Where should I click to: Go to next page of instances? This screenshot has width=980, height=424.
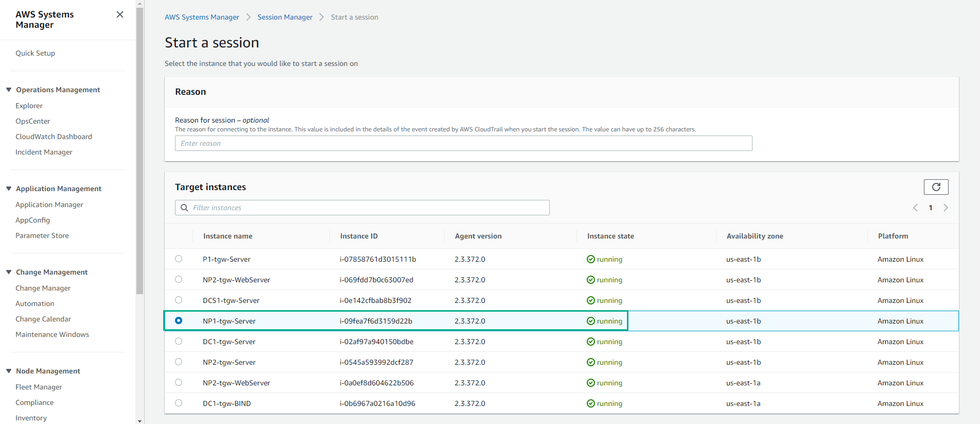(946, 208)
